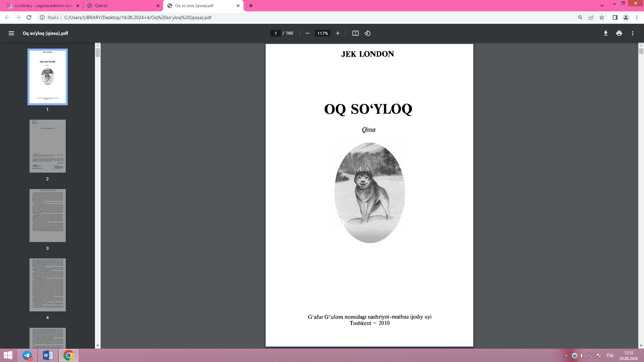Click the file site info icon

coord(42,17)
